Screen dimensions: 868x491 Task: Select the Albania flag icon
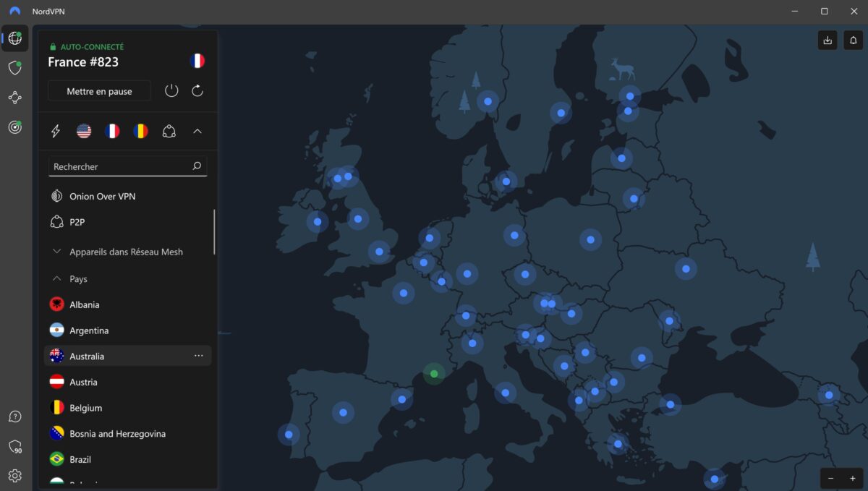[57, 304]
